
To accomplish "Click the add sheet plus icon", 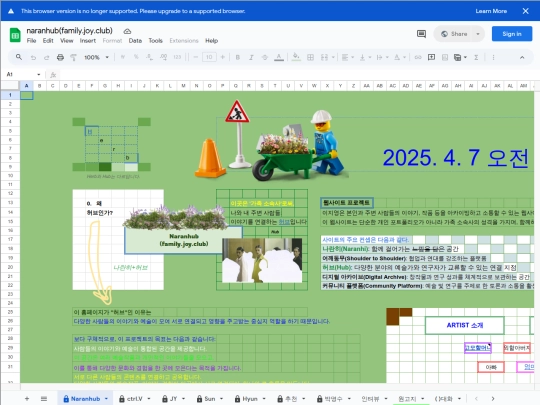I will 27,398.
